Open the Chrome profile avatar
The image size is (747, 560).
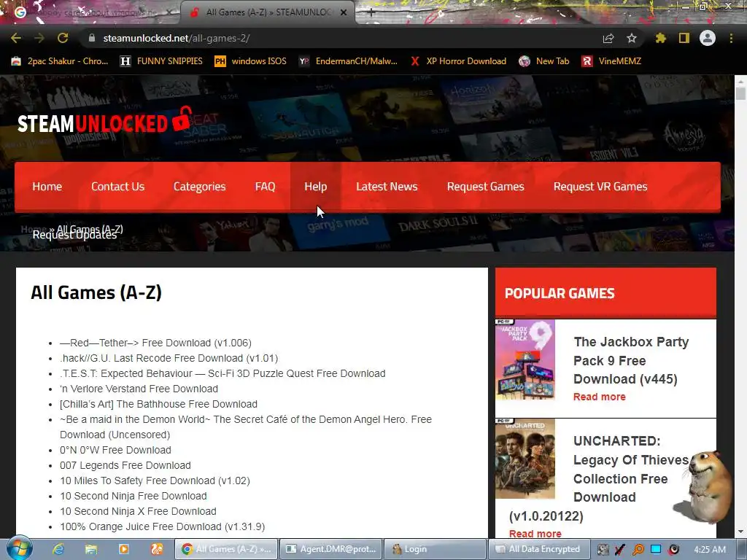point(708,38)
